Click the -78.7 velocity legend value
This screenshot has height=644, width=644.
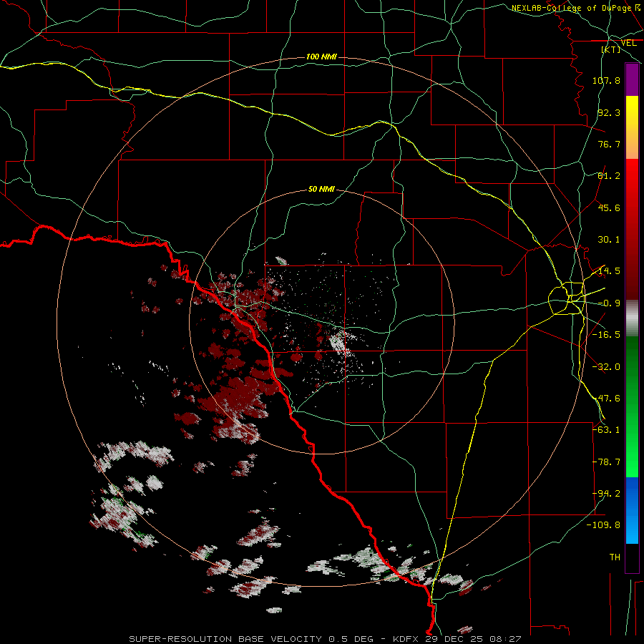(606, 462)
